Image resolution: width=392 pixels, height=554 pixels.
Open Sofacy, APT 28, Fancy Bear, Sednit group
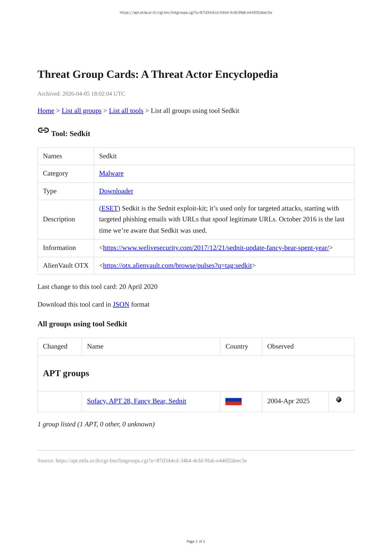click(136, 401)
